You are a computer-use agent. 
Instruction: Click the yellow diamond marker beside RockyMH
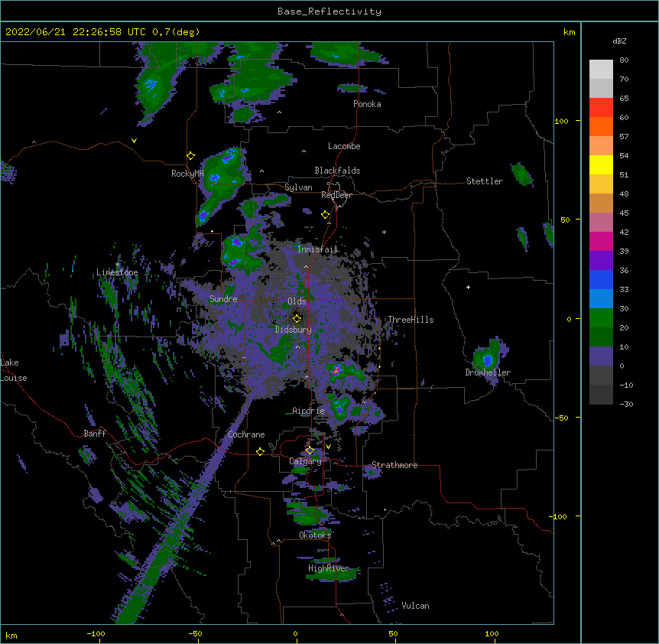click(x=190, y=156)
